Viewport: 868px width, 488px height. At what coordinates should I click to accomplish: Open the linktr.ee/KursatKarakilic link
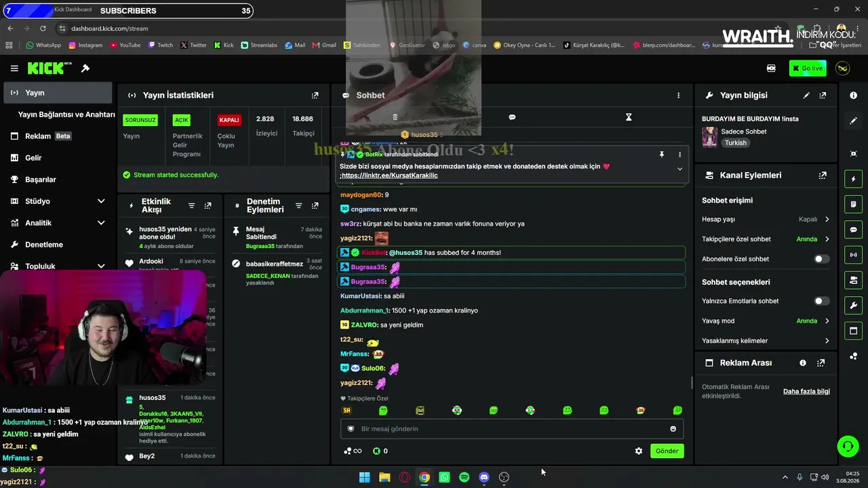point(390,176)
